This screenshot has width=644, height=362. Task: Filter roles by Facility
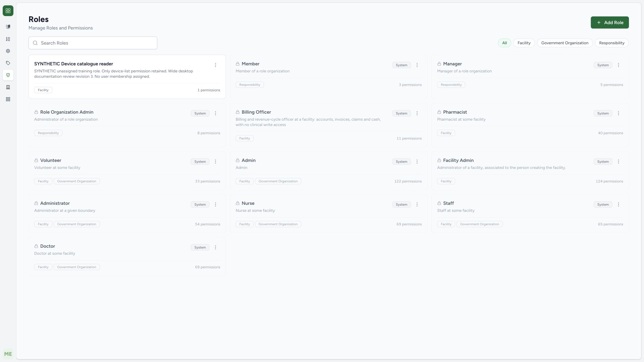click(524, 43)
